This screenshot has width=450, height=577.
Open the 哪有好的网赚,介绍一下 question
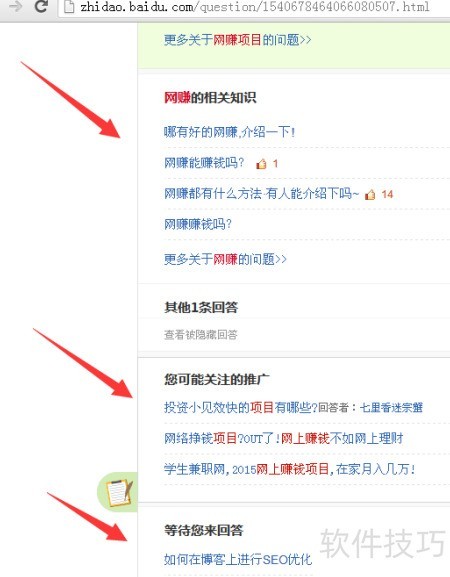pos(229,132)
